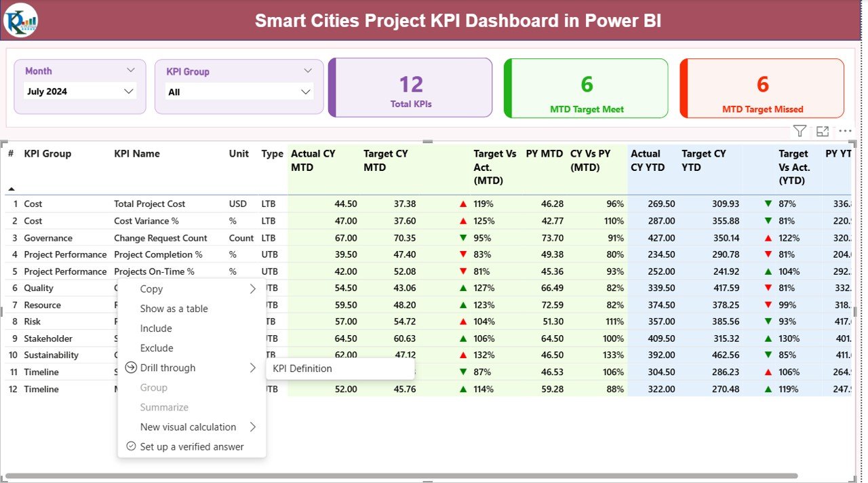The height and width of the screenshot is (483, 868).
Task: Open the more options ellipsis menu
Action: 845,131
